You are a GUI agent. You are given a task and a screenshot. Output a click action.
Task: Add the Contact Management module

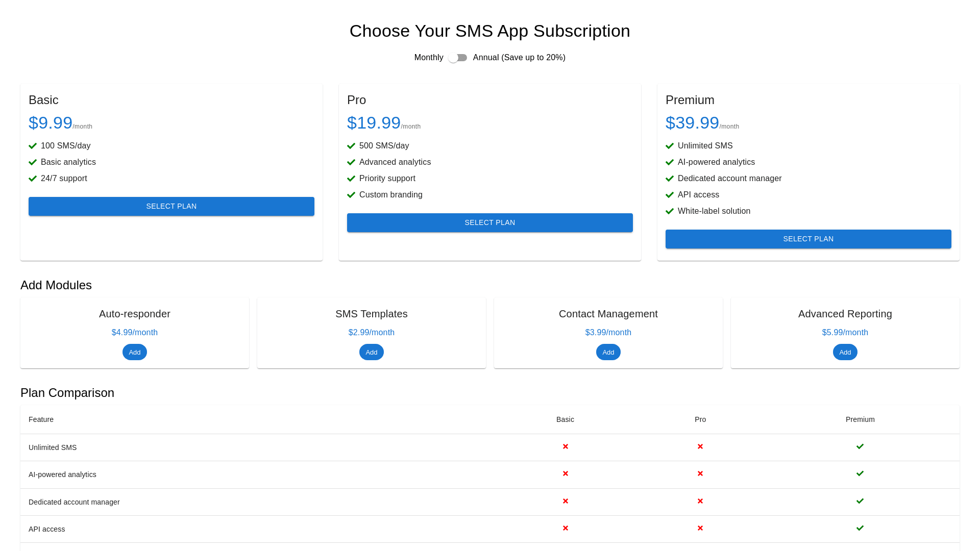click(x=608, y=352)
